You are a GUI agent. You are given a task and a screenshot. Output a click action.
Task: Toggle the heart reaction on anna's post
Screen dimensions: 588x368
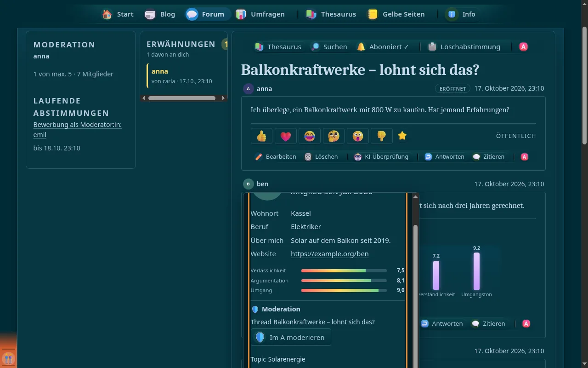pos(286,136)
